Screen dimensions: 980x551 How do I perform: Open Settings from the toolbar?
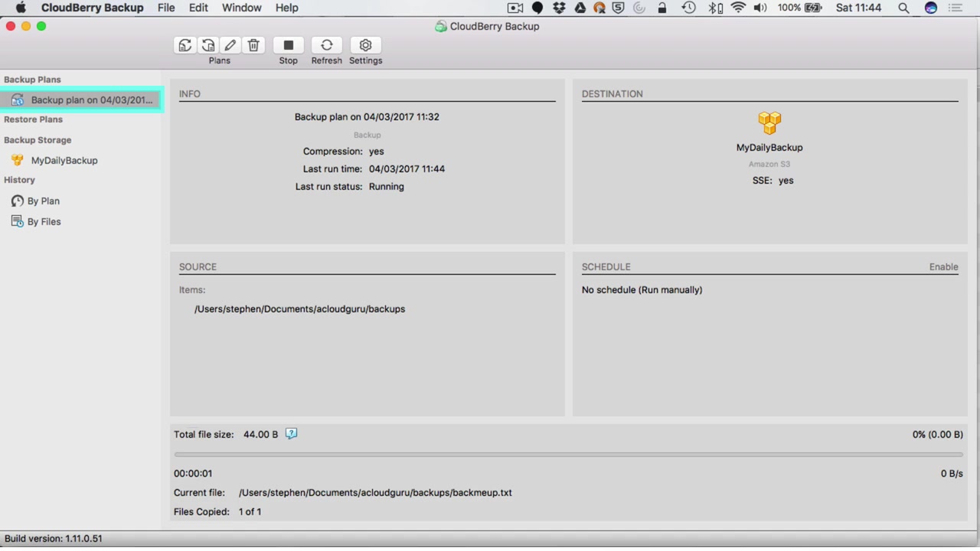365,45
